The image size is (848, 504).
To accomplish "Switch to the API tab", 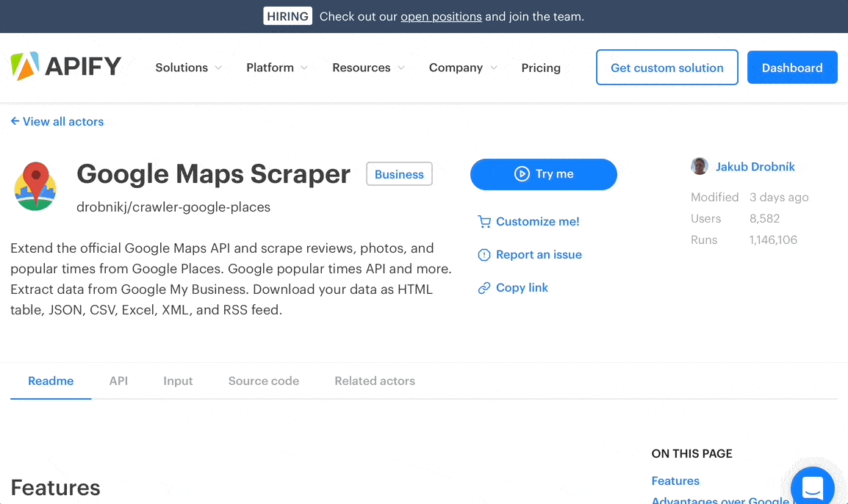I will [118, 381].
